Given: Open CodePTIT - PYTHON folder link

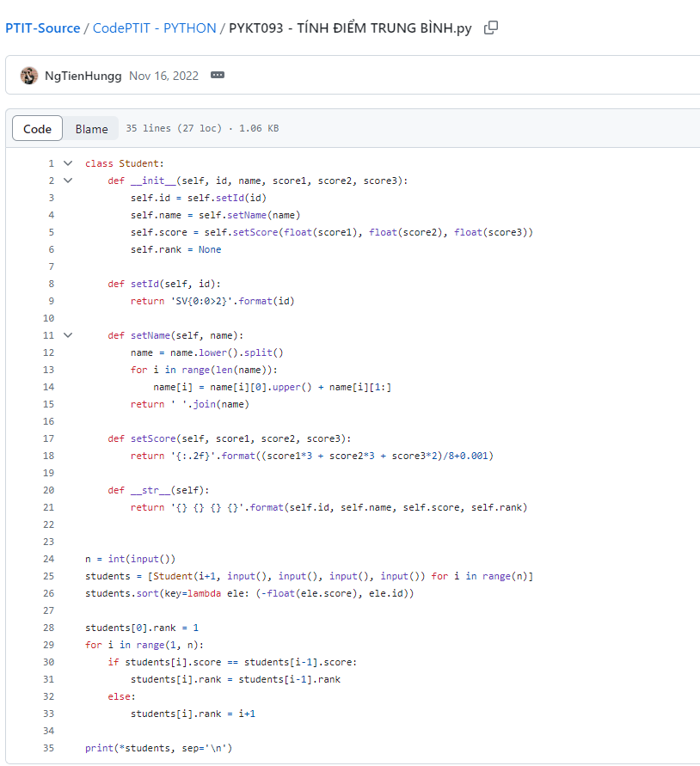Looking at the screenshot, I should (x=155, y=28).
